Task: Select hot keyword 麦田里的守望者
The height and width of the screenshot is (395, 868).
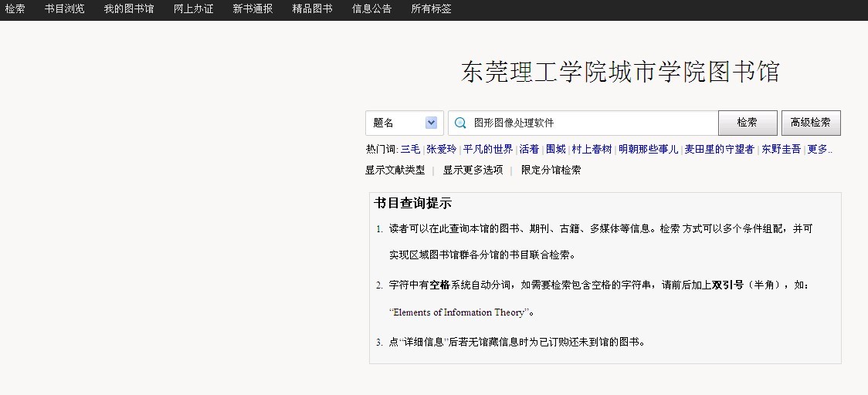Action: pyautogui.click(x=719, y=150)
